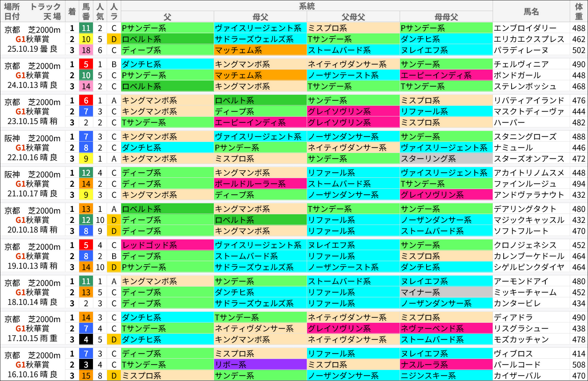The width and height of the screenshot is (588, 381).
Task: Select horse name ヴィブロス
Action: (513, 354)
